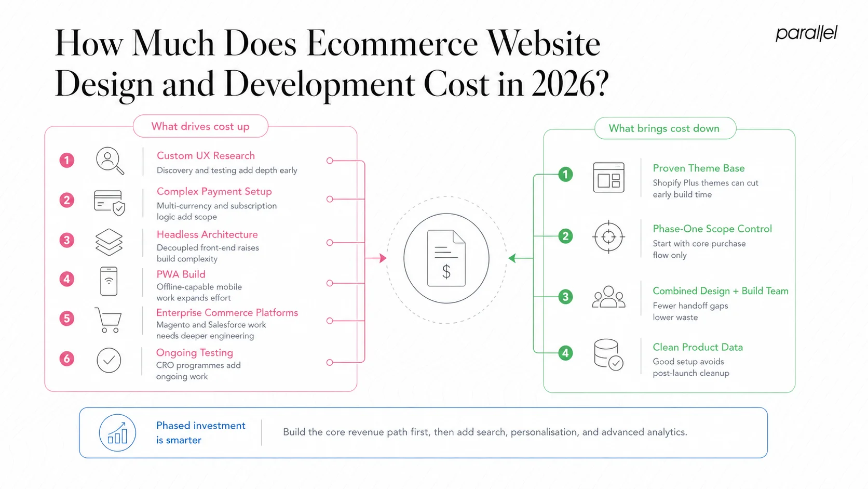
Task: Select the central dollar document icon
Action: point(445,258)
